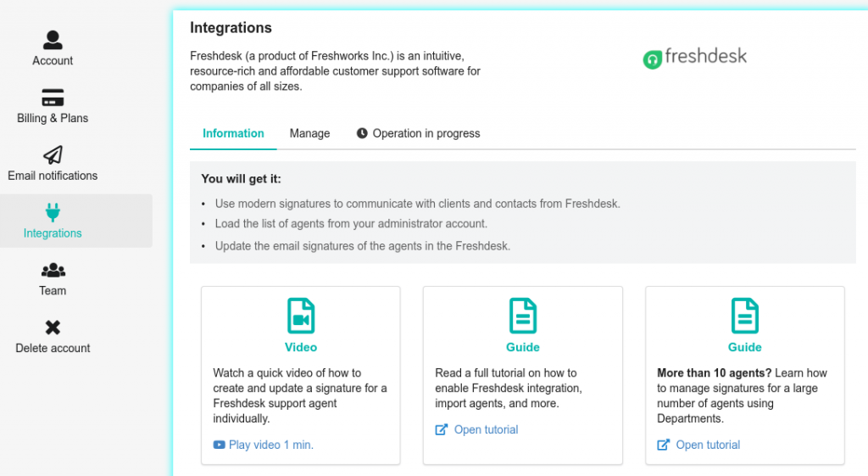
Task: Click 'Use modern signatures to communicate' bullet
Action: [417, 204]
